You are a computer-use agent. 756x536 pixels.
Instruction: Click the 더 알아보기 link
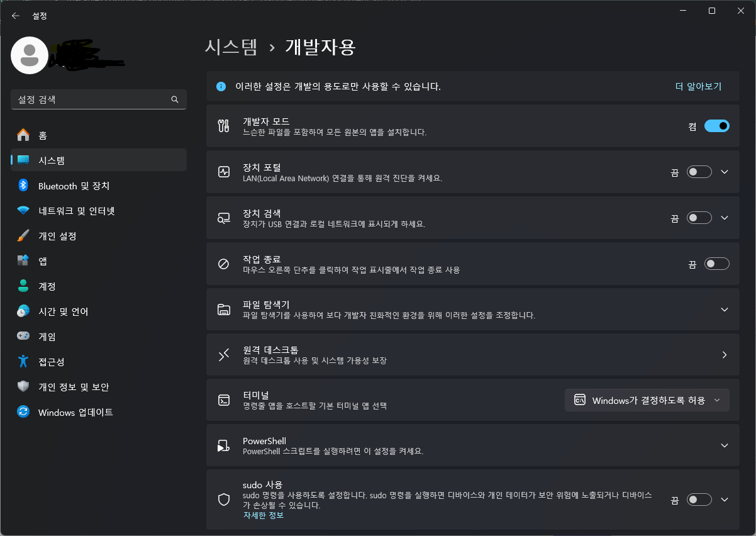[x=698, y=87]
